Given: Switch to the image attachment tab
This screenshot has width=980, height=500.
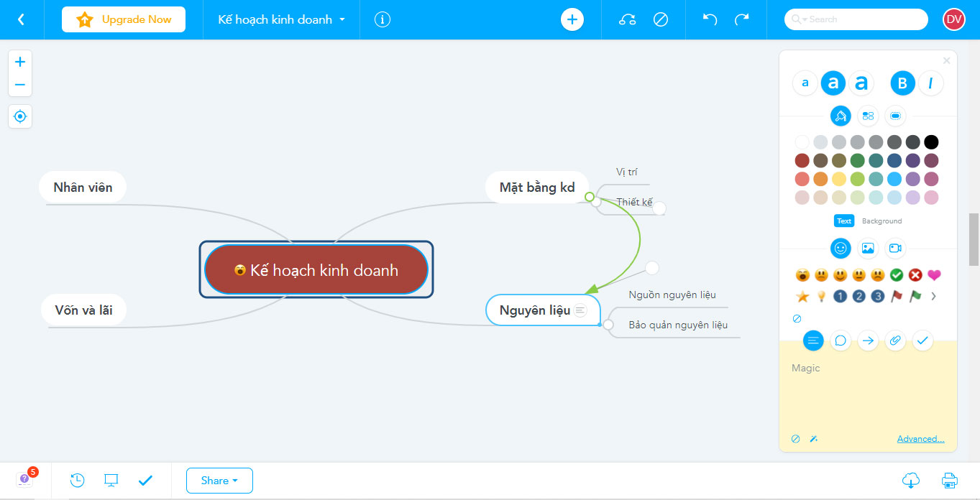Looking at the screenshot, I should point(868,248).
